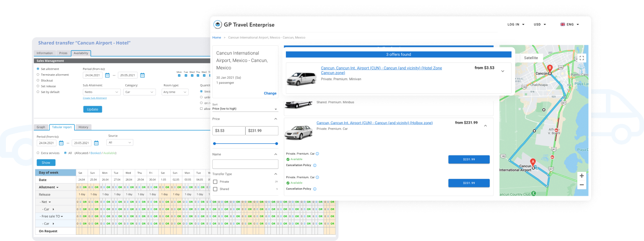This screenshot has height=241, width=644.
Task: Open the ENG language dropdown
Action: coord(569,25)
